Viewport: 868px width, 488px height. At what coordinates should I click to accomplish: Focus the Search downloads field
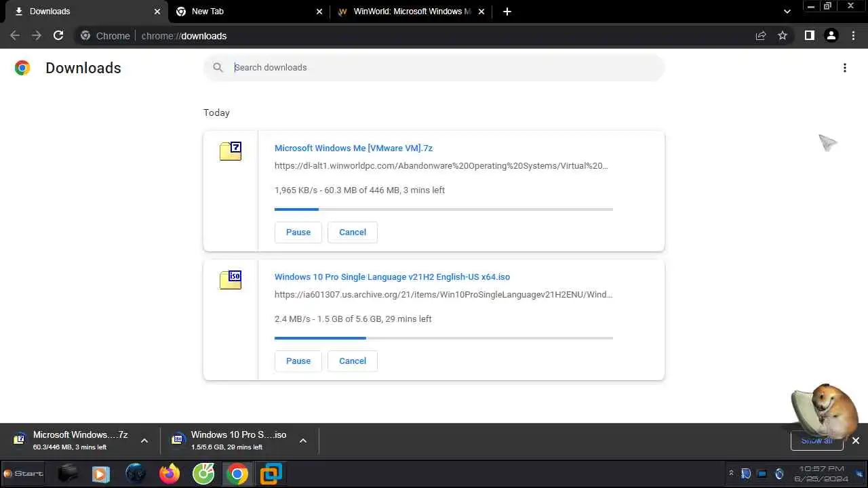click(434, 67)
